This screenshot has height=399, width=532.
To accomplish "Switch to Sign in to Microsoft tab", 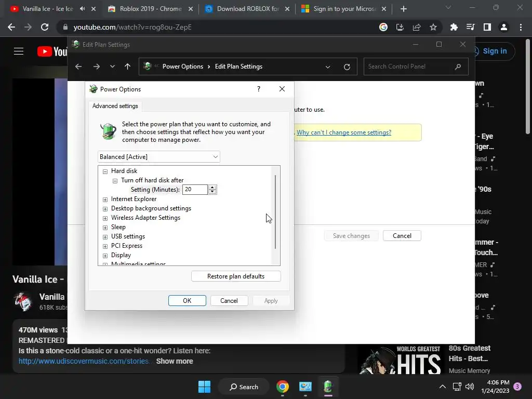I will (344, 9).
